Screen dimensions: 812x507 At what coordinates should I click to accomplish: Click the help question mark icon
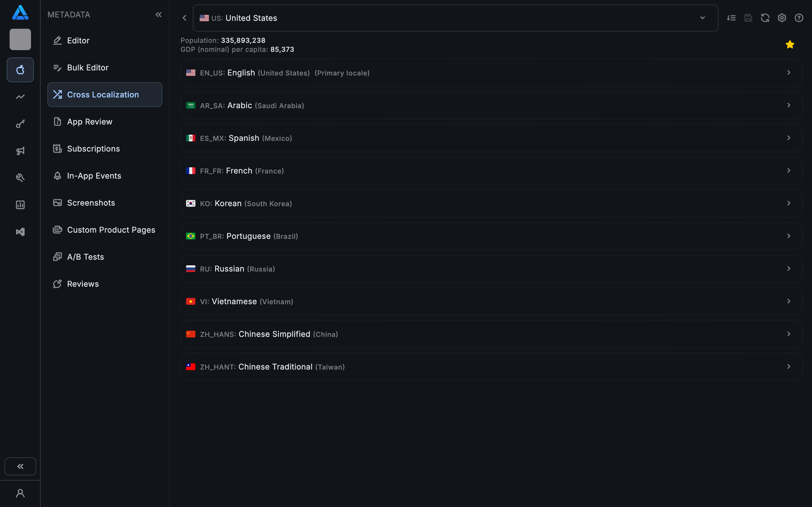tap(798, 18)
